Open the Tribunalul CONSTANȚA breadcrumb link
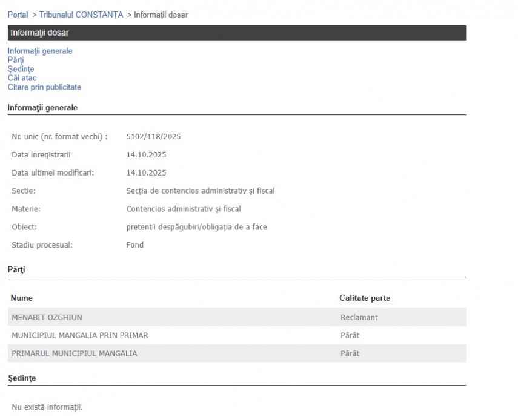518x420 pixels. click(81, 15)
